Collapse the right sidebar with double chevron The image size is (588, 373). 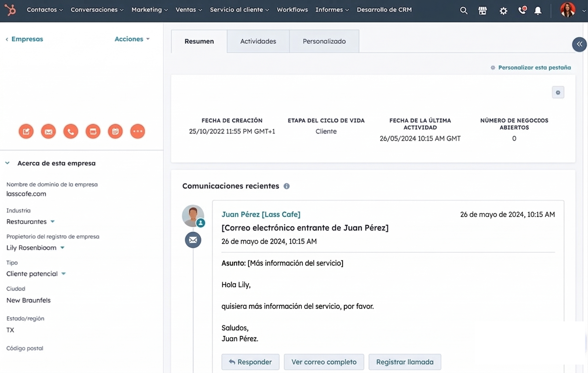[579, 44]
